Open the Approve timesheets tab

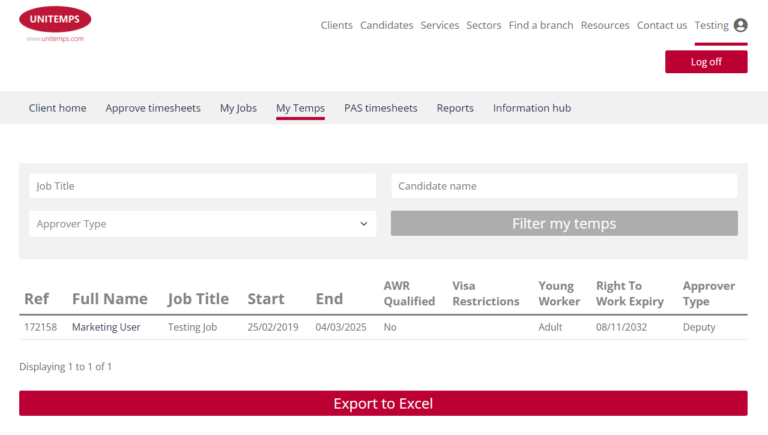click(x=153, y=108)
